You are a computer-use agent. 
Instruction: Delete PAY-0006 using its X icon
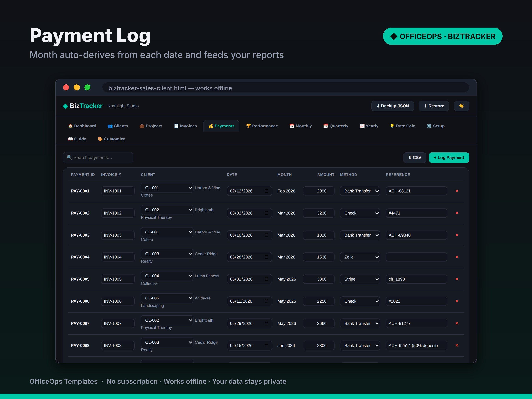tap(457, 301)
